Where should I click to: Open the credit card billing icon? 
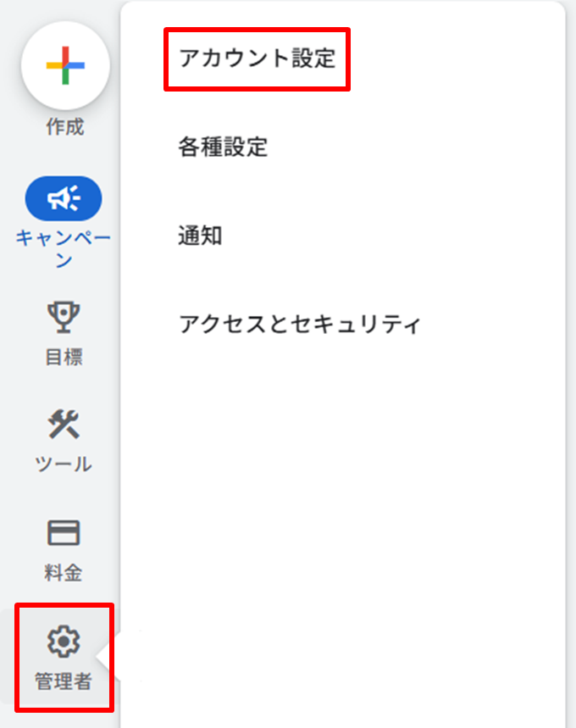[x=64, y=532]
